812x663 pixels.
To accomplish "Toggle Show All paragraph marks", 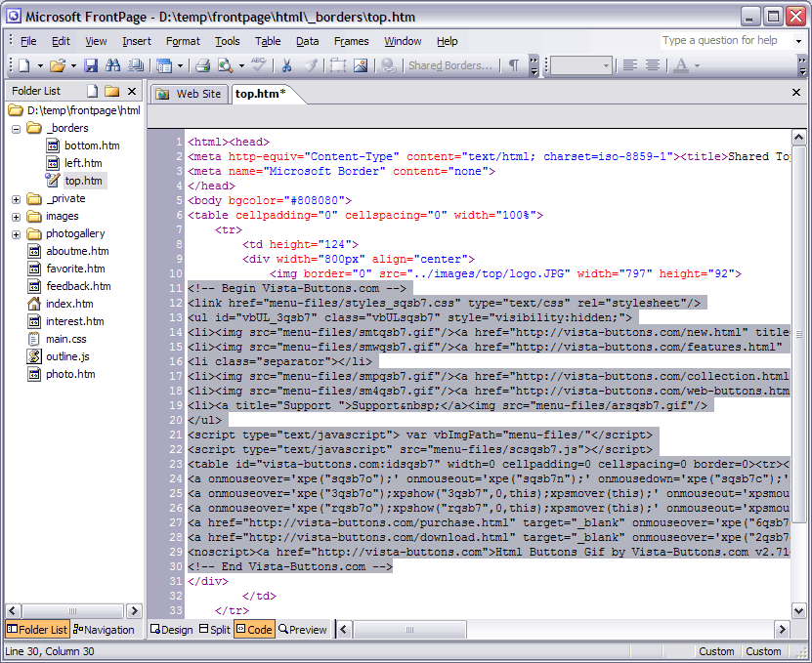I will [514, 65].
